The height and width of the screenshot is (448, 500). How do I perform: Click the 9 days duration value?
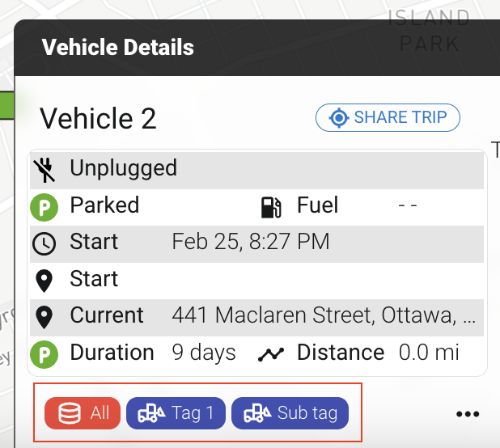click(x=204, y=353)
